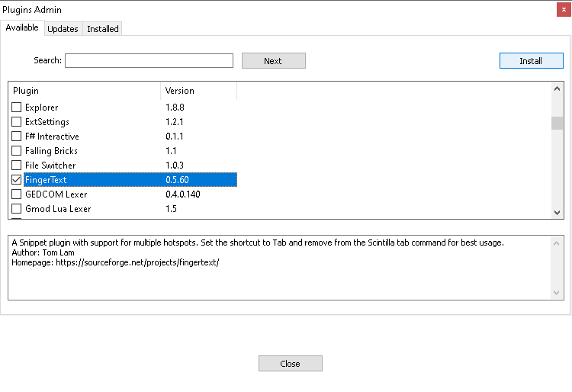
Task: Click version 1.1 of Falling Bricks
Action: coord(171,150)
